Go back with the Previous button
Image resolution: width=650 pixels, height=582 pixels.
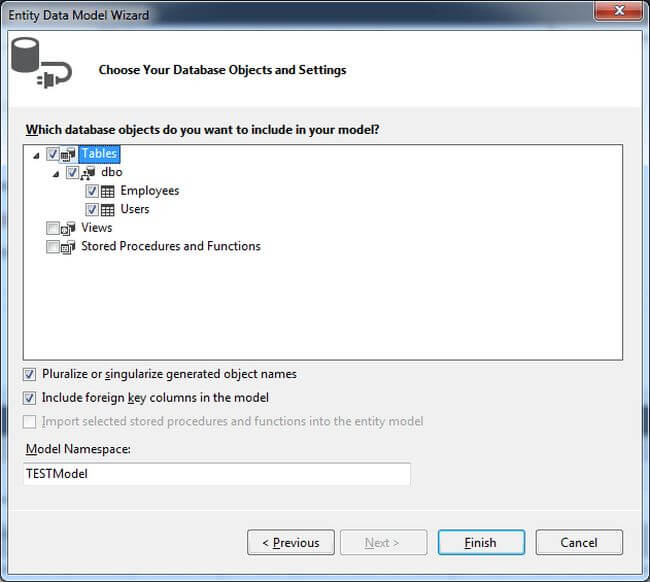(291, 542)
